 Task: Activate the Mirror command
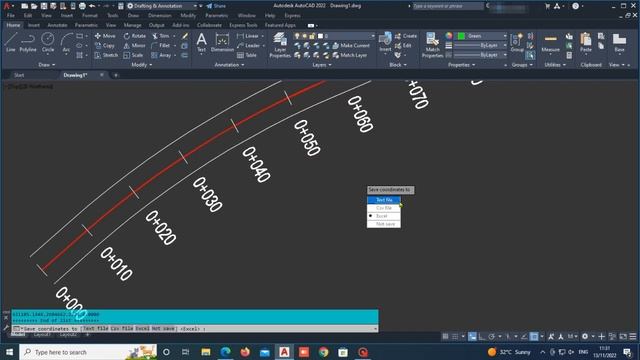pyautogui.click(x=134, y=45)
